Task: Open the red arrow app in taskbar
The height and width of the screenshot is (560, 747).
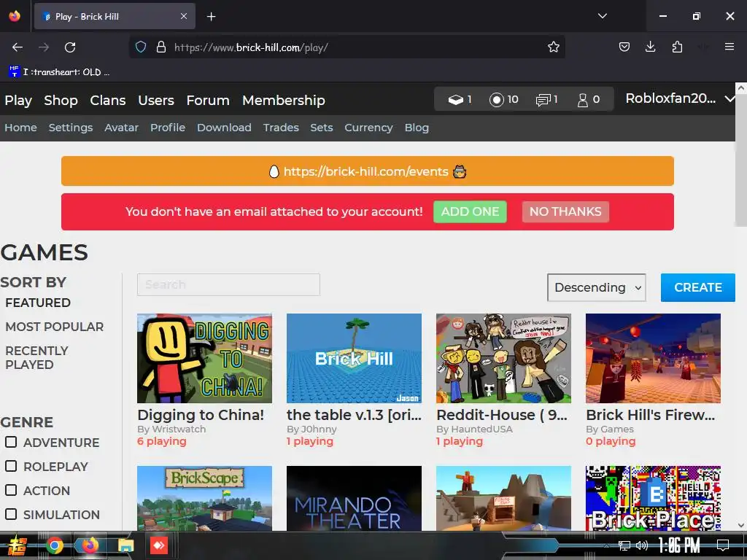Action: [x=159, y=545]
